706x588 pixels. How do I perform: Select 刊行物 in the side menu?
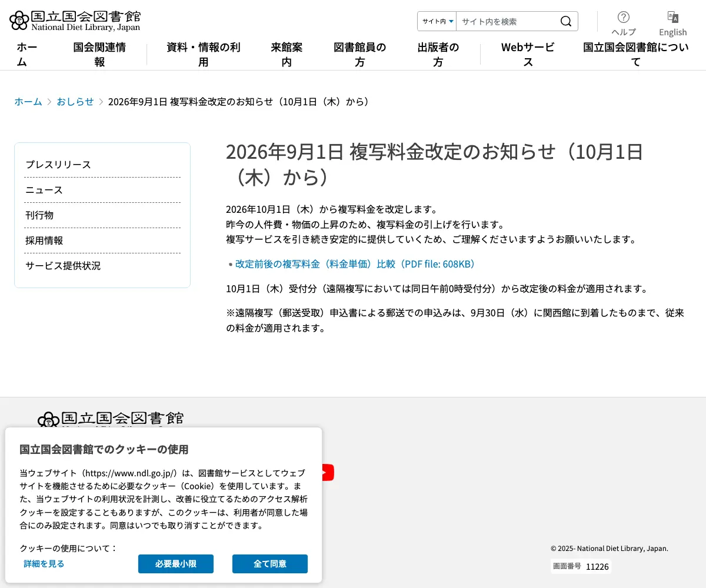(x=103, y=215)
